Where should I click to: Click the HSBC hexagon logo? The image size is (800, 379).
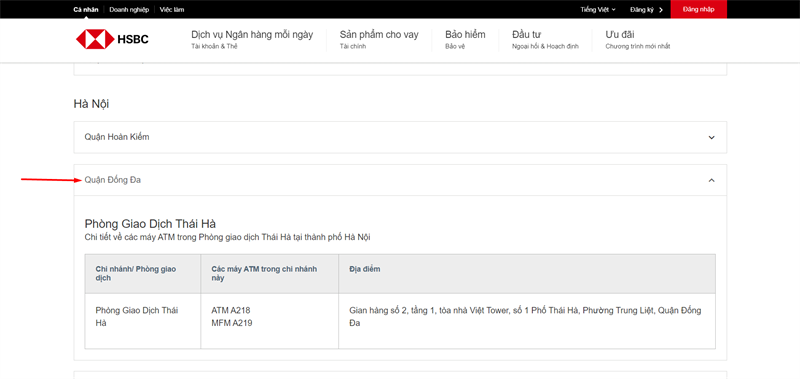95,39
